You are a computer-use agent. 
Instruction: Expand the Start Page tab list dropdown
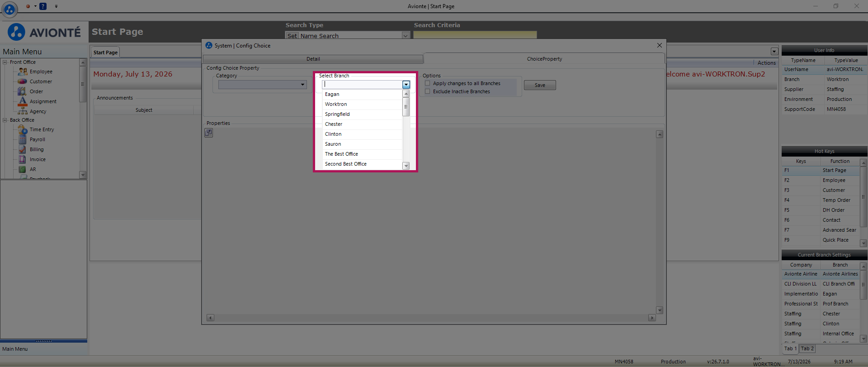coord(774,52)
